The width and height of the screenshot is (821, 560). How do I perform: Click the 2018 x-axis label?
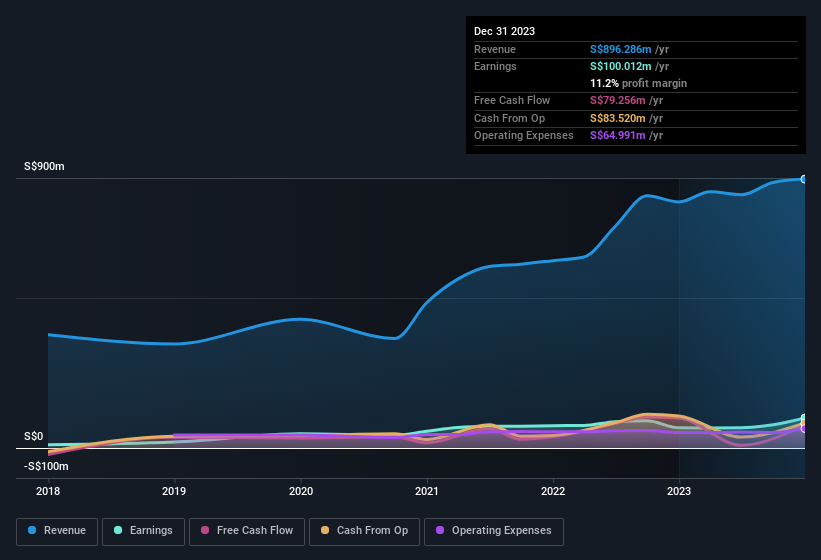(x=48, y=491)
